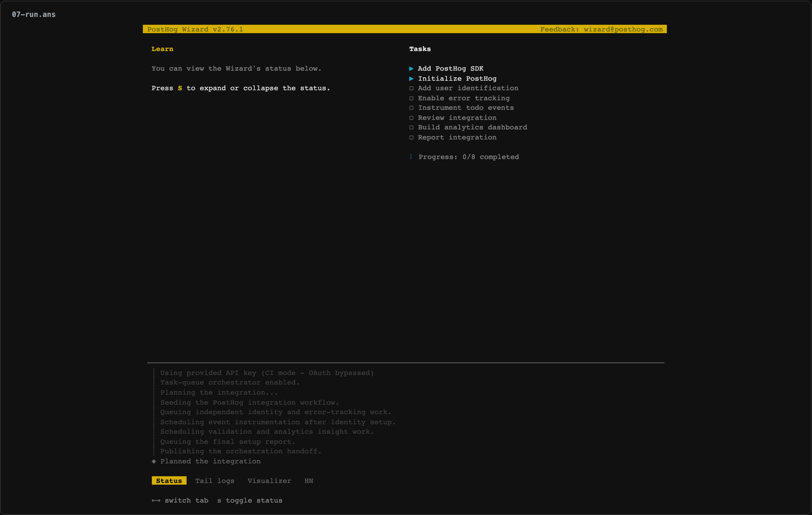
Task: Click the 07-run.ans file name
Action: point(34,15)
